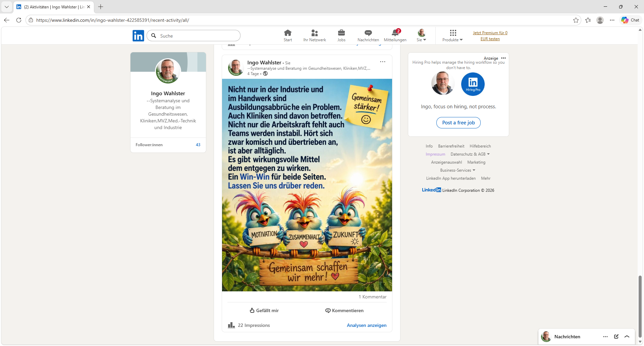Image resolution: width=644 pixels, height=346 pixels.
Task: Open browser Settings and more menu
Action: tap(612, 20)
